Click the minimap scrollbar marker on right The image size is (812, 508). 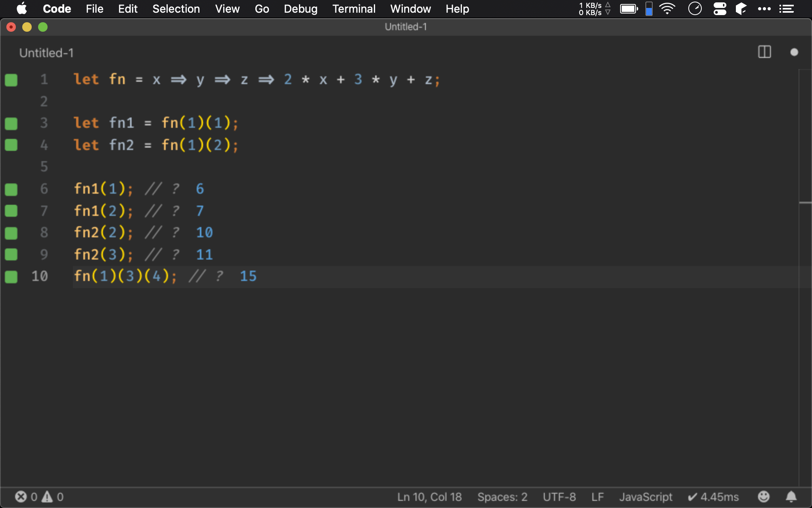pos(805,203)
